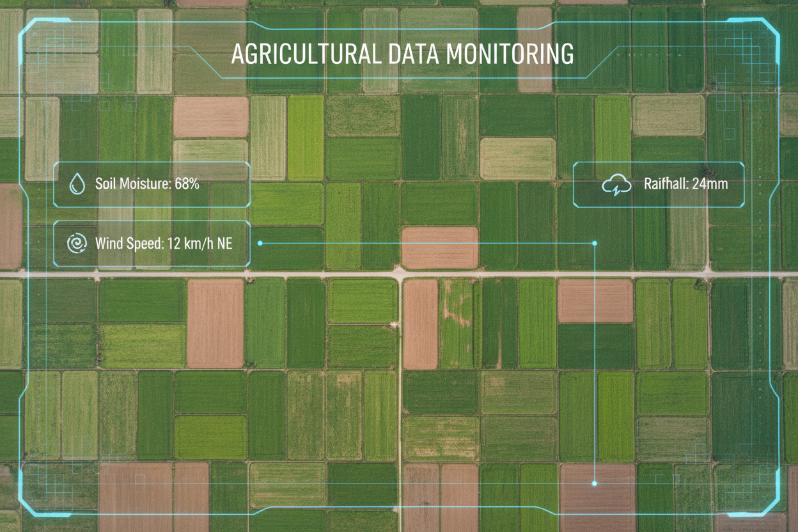The width and height of the screenshot is (798, 532).
Task: Click the connector endpoint dot on bottom brown field
Action: point(595,483)
